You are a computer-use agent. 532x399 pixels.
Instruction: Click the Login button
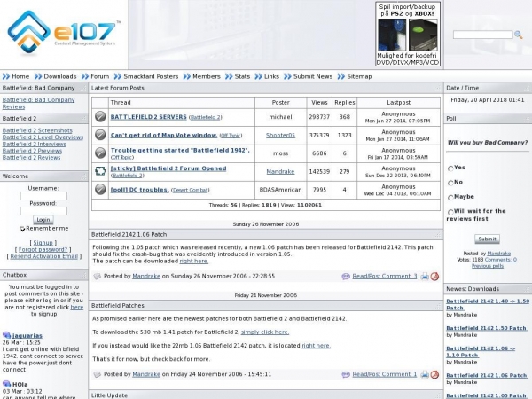43,220
